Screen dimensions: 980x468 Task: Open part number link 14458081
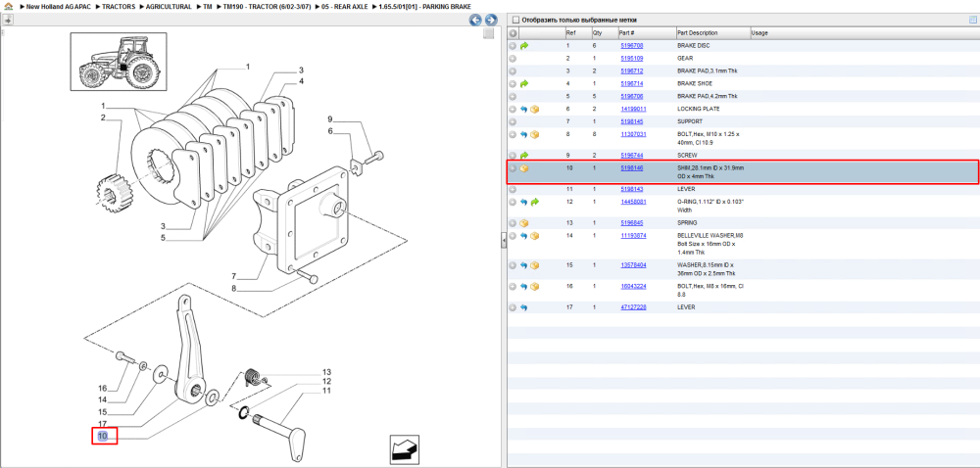(x=633, y=202)
